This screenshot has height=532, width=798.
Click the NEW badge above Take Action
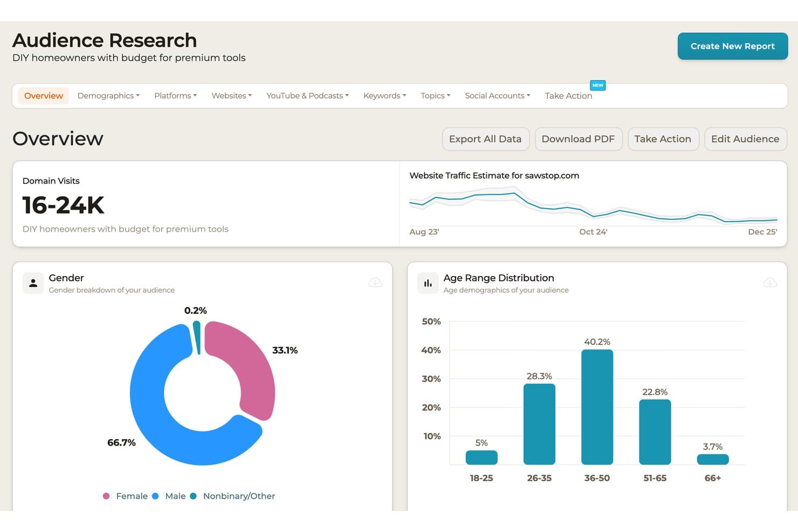click(x=597, y=85)
